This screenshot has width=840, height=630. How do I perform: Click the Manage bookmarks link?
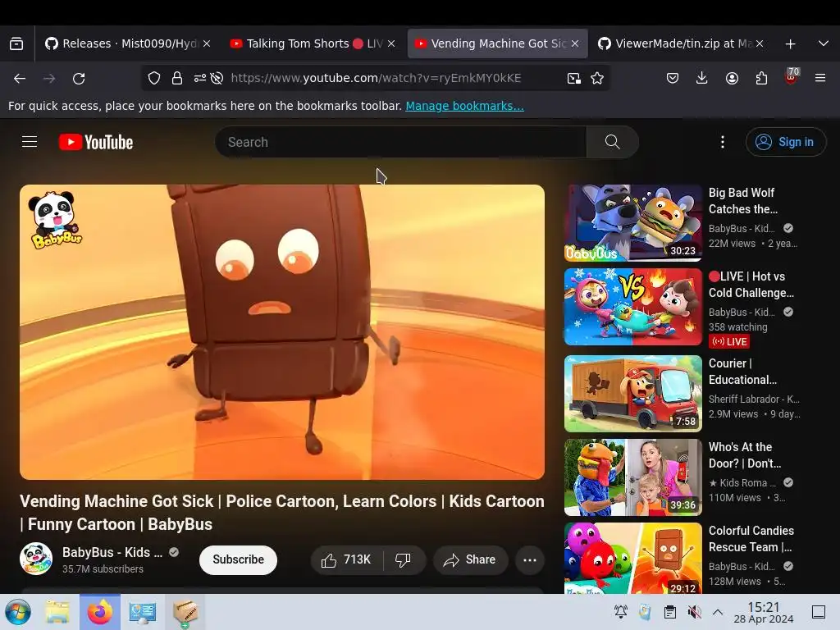tap(464, 106)
